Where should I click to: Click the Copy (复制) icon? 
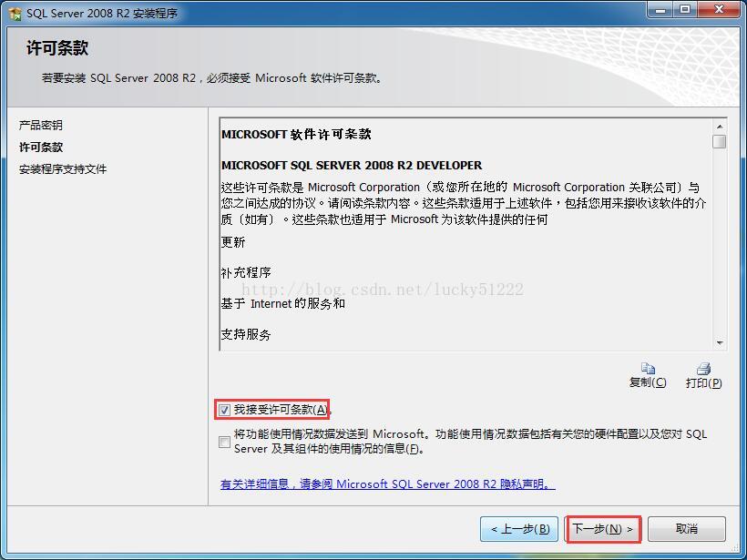click(x=648, y=368)
